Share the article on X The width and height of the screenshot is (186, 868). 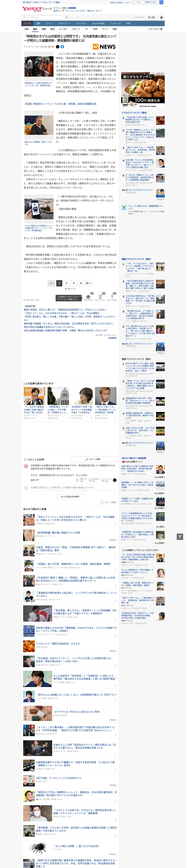pyautogui.click(x=57, y=47)
